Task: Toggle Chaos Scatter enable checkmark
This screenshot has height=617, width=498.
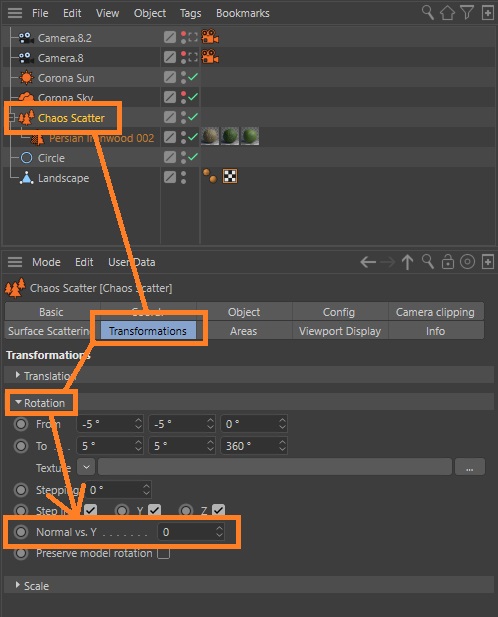Action: pos(193,116)
